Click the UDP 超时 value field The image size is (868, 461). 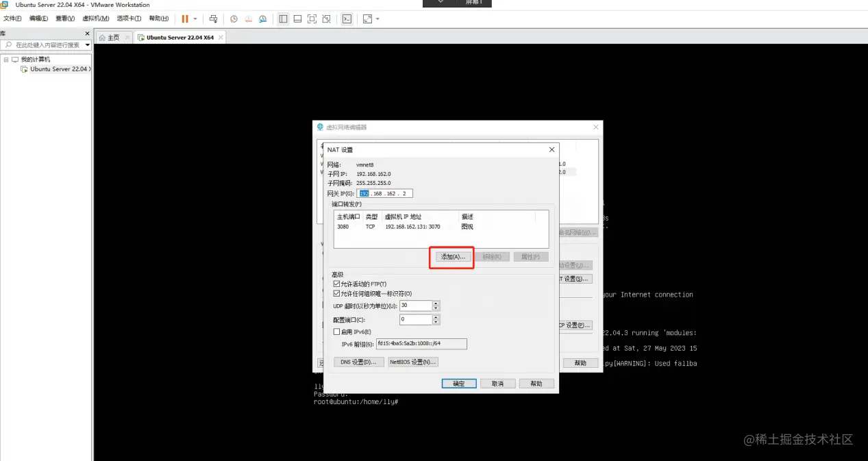pyautogui.click(x=416, y=306)
